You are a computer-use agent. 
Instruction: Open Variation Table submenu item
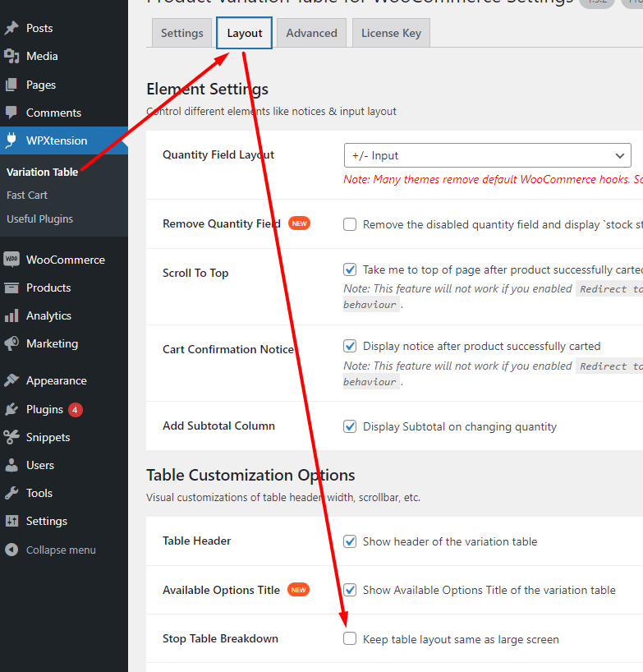43,172
